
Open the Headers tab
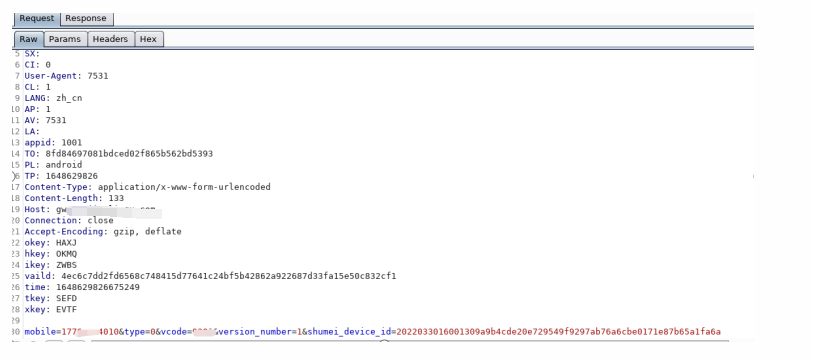coord(110,39)
